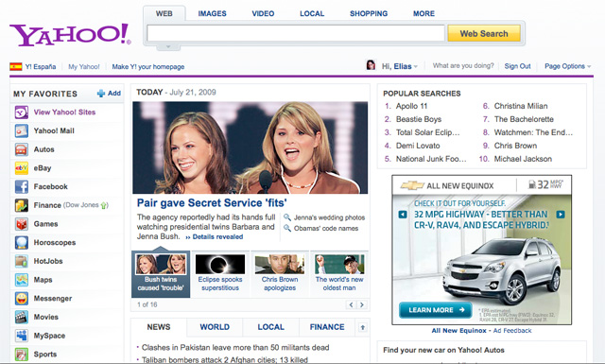Viewport: 605px width, 364px height.
Task: Click the Facebook icon in My Favorites
Action: (x=21, y=187)
